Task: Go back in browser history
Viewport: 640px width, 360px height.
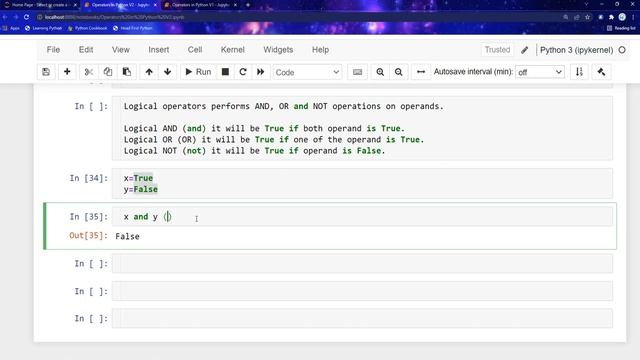Action: 5,17
